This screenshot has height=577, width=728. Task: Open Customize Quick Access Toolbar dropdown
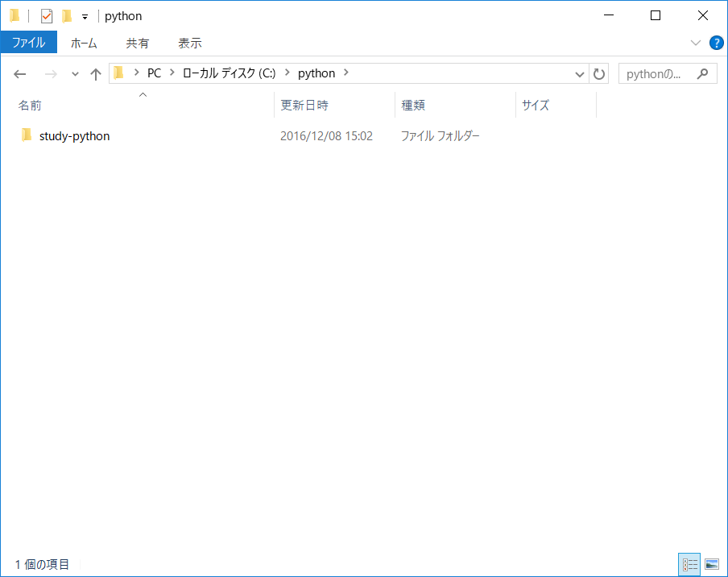(x=85, y=17)
